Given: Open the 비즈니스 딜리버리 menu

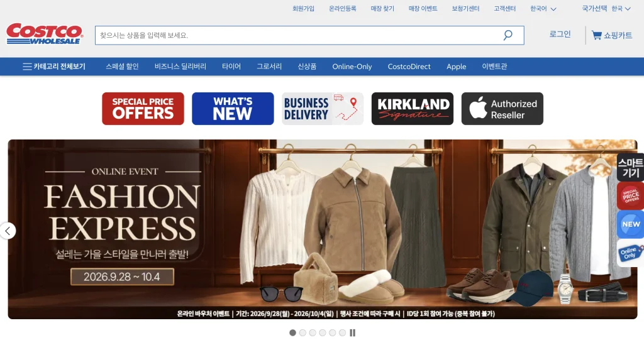Looking at the screenshot, I should click(180, 67).
